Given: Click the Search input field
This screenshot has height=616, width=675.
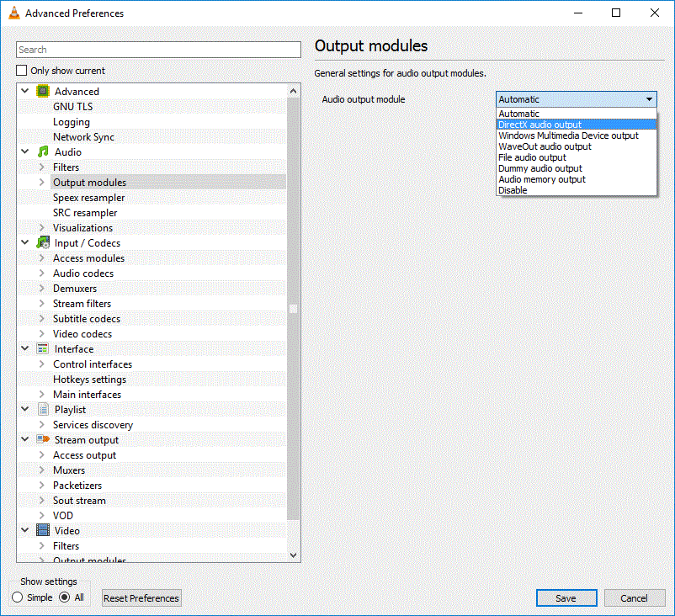Looking at the screenshot, I should click(158, 50).
